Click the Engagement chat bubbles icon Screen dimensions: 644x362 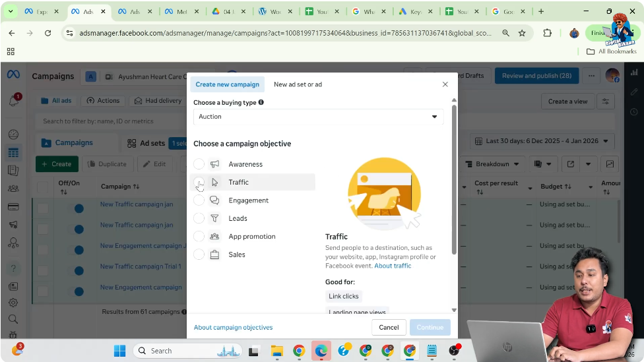pos(214,200)
